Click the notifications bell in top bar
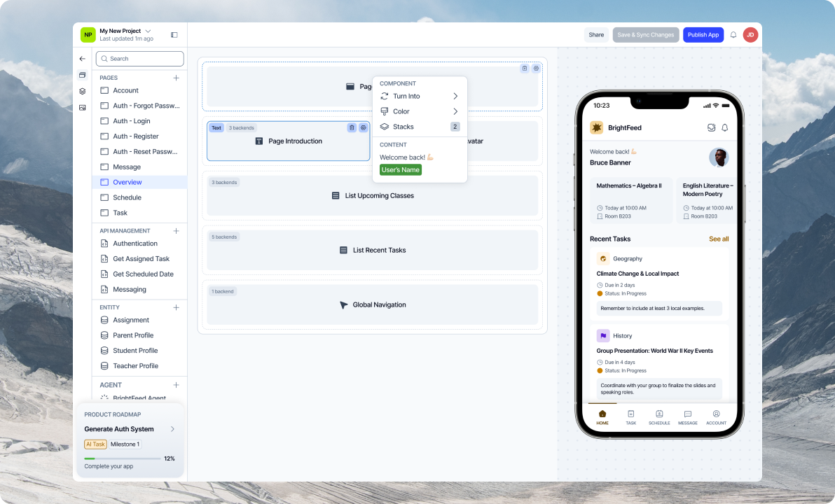 tap(733, 35)
